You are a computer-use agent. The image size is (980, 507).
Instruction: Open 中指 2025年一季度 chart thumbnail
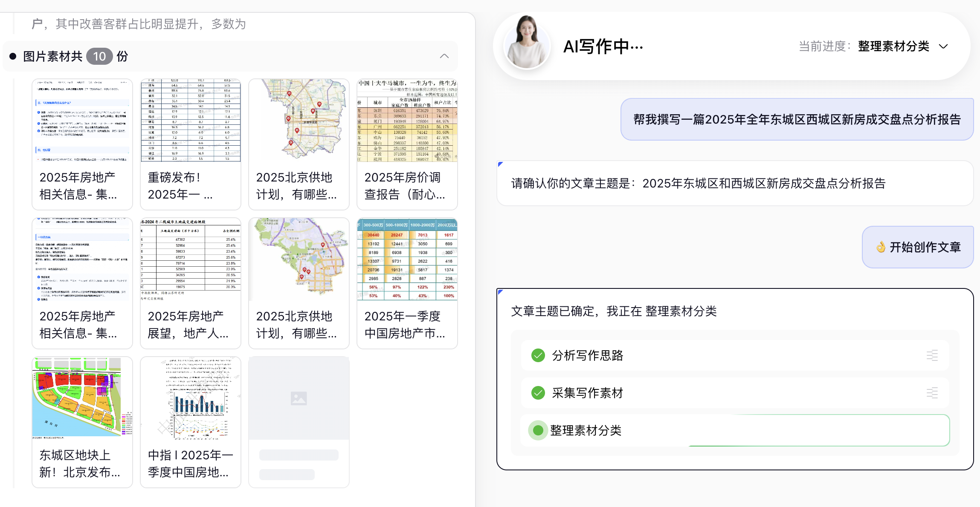pos(191,397)
